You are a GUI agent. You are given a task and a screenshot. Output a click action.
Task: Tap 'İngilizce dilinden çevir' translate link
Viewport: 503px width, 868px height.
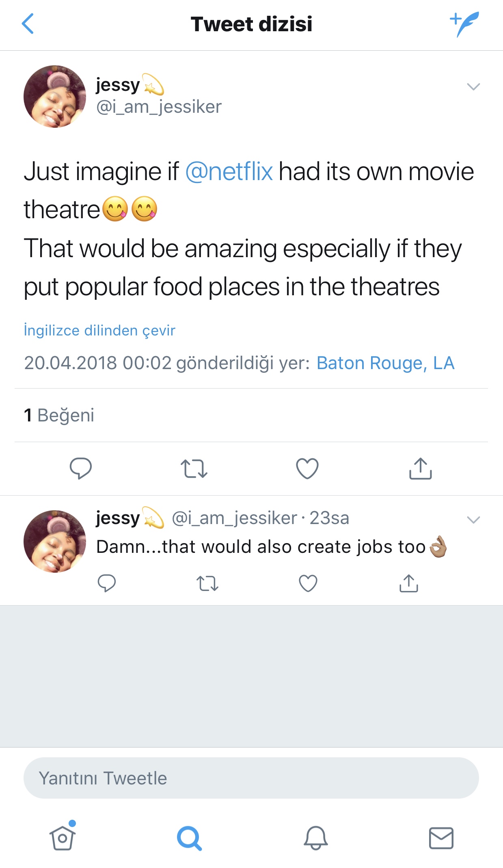100,330
